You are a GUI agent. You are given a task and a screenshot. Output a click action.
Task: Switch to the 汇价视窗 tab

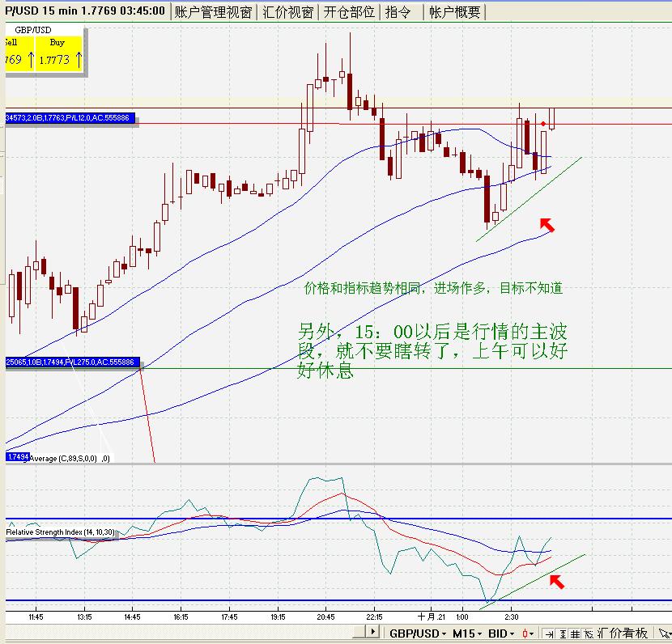(288, 12)
